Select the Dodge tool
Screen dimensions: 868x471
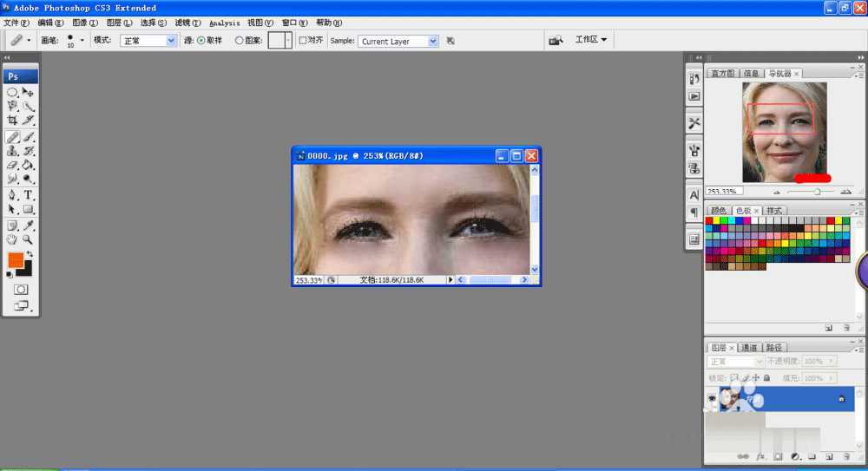tap(28, 179)
